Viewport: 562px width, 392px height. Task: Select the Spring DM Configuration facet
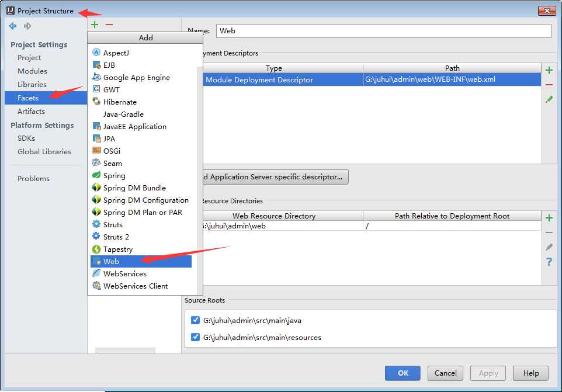point(141,200)
